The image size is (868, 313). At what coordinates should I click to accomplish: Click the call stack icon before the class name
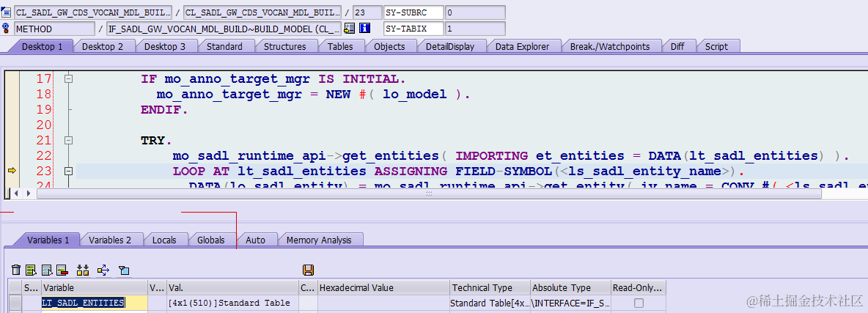pos(6,12)
